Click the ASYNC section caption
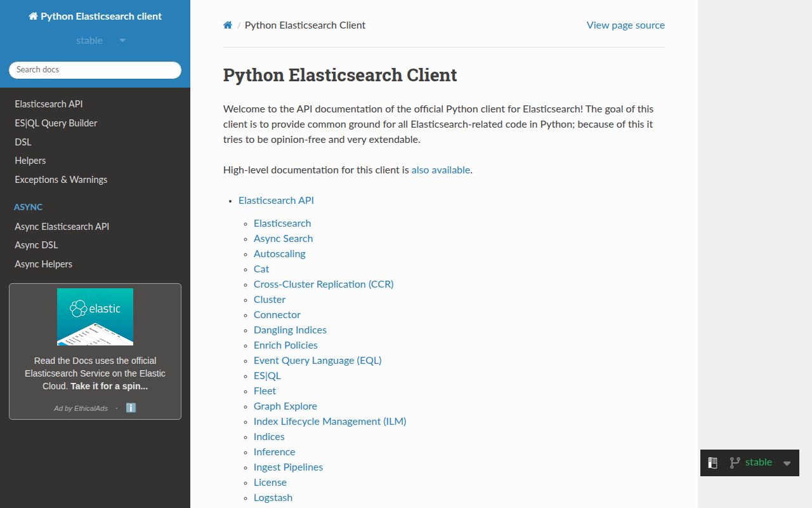The width and height of the screenshot is (812, 508). click(29, 207)
